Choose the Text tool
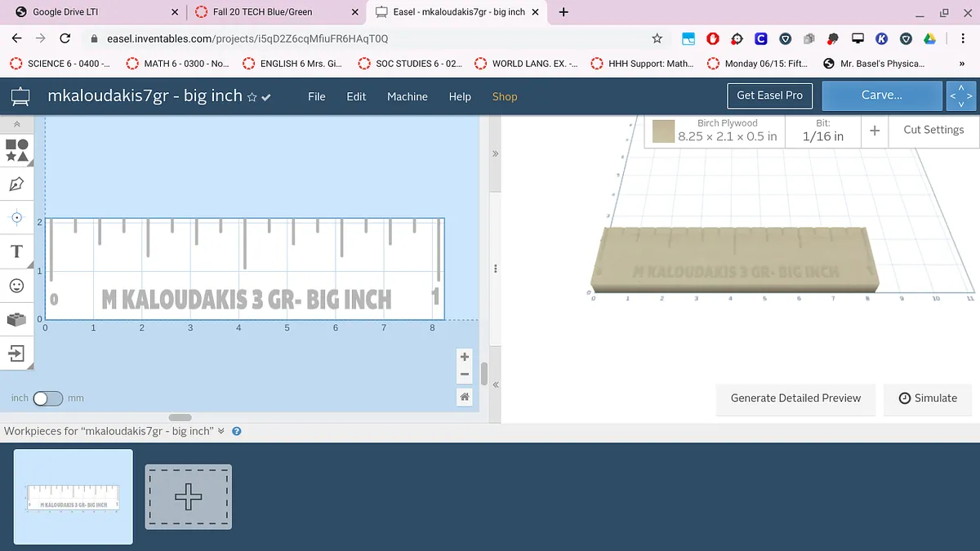Image resolution: width=980 pixels, height=551 pixels. pyautogui.click(x=16, y=251)
